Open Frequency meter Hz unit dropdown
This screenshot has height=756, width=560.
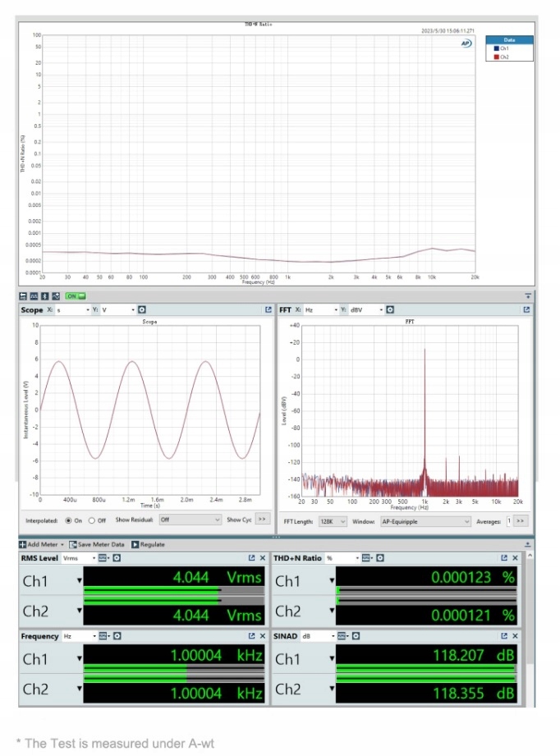click(x=79, y=636)
